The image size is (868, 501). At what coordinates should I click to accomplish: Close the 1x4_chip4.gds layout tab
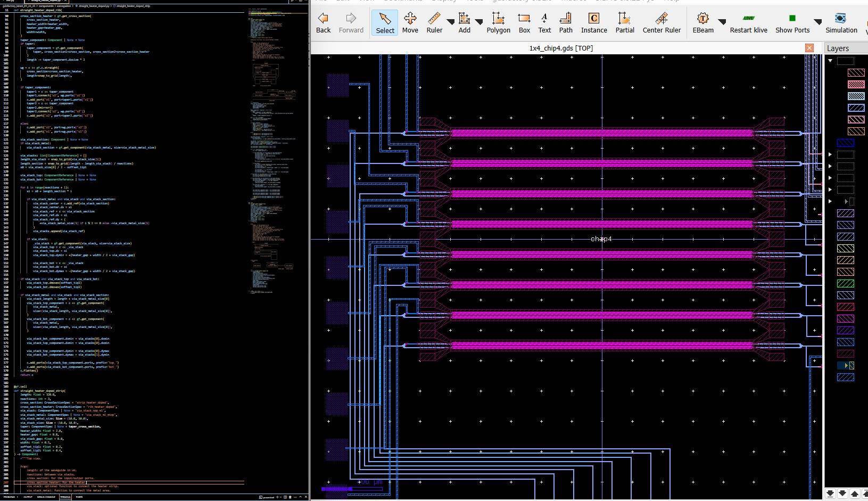click(809, 48)
